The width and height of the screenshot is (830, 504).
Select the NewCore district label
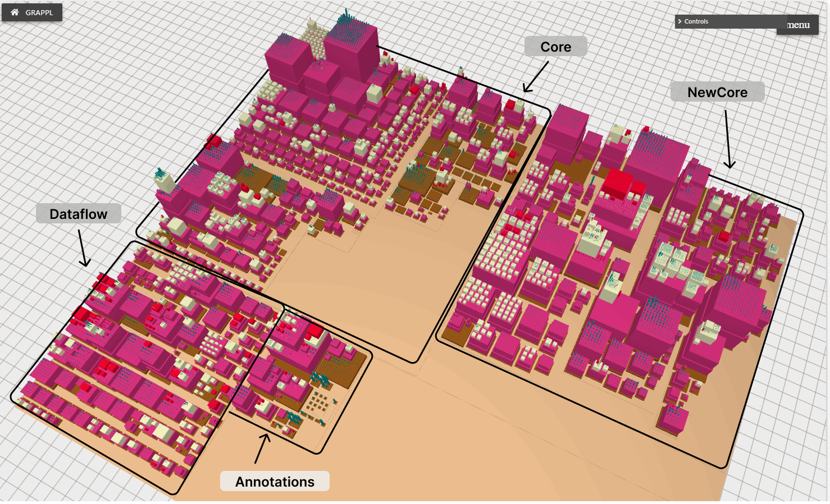717,92
